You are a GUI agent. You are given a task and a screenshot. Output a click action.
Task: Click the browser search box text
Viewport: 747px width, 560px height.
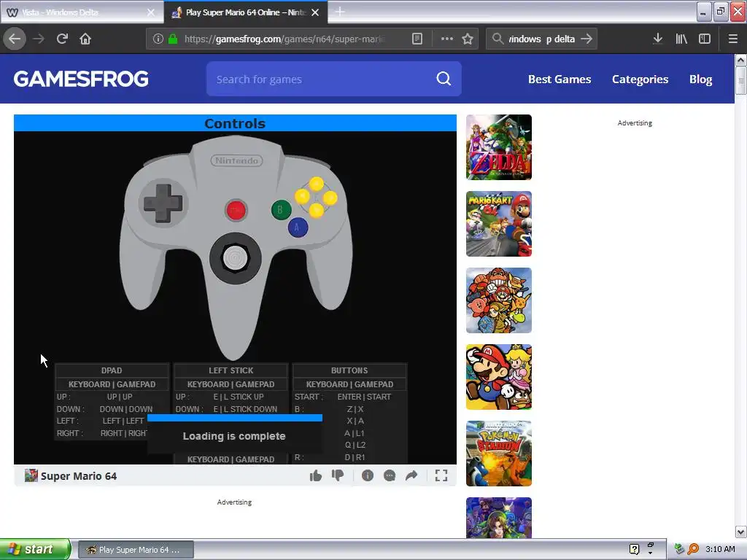541,39
